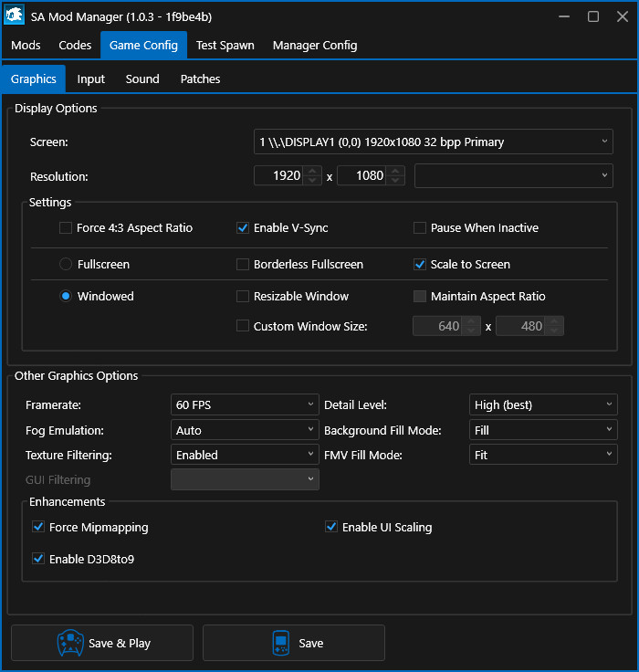Click the memory card icon on Save
The image size is (639, 672).
[x=282, y=643]
